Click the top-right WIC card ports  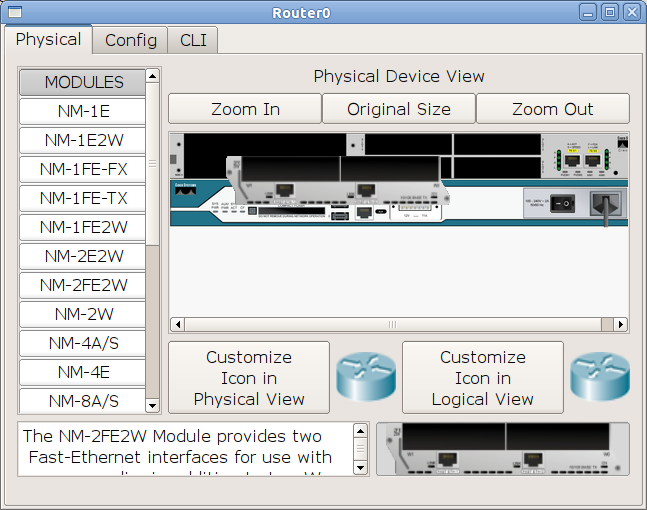click(583, 160)
